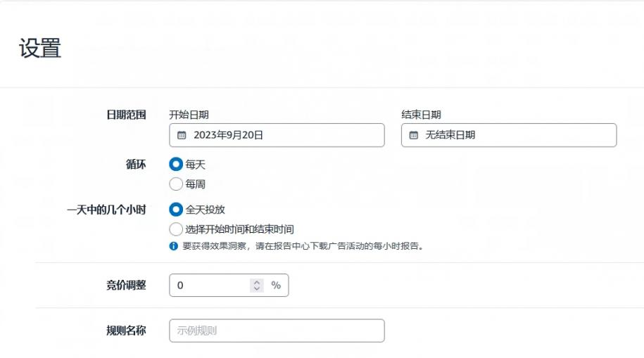Click the hourly report hint text under time options
The height and width of the screenshot is (358, 644).
(x=302, y=246)
